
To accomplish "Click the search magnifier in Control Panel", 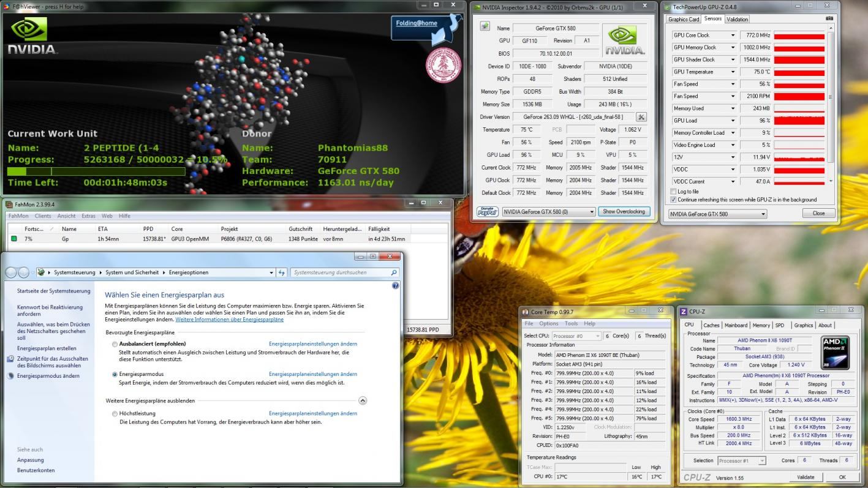I will pyautogui.click(x=393, y=272).
